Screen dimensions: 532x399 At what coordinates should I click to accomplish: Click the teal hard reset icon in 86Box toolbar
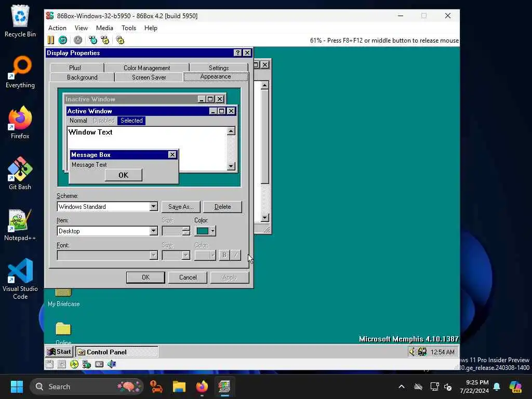pos(63,40)
